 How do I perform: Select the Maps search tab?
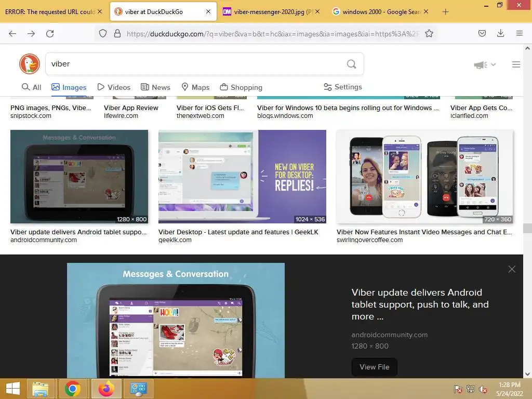tap(195, 87)
